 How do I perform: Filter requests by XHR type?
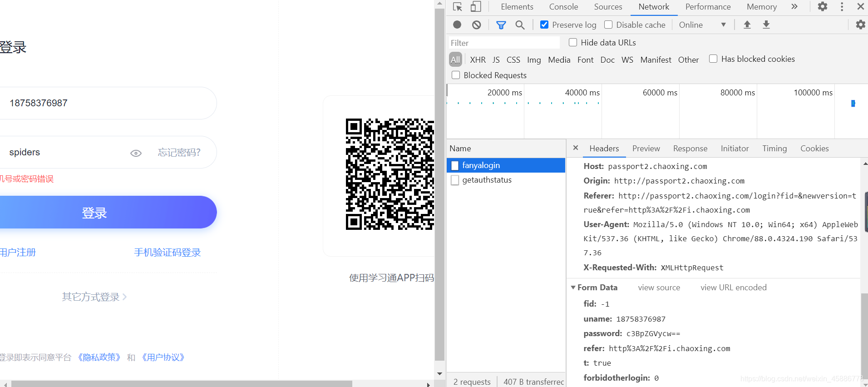pos(478,60)
